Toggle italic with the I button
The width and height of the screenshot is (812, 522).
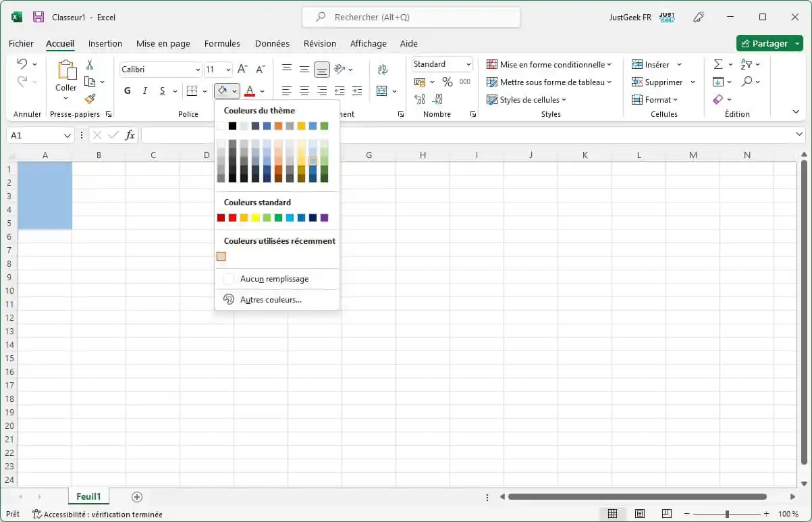click(x=144, y=90)
